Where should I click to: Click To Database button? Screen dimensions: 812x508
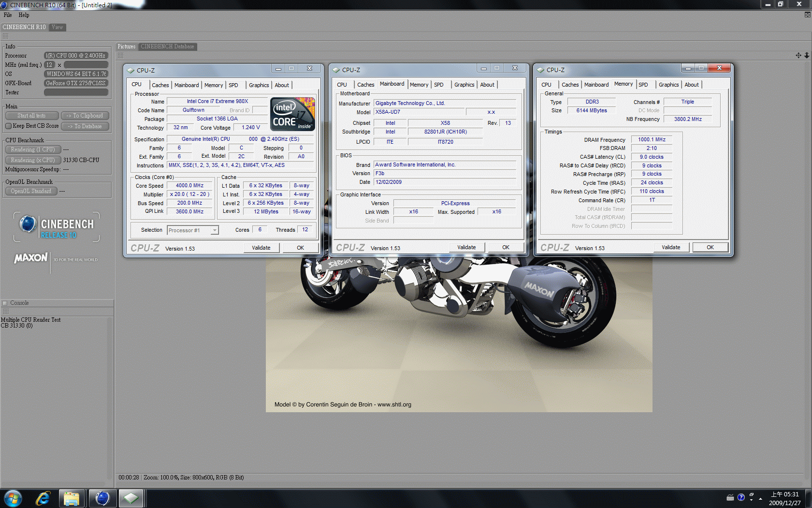(x=85, y=126)
